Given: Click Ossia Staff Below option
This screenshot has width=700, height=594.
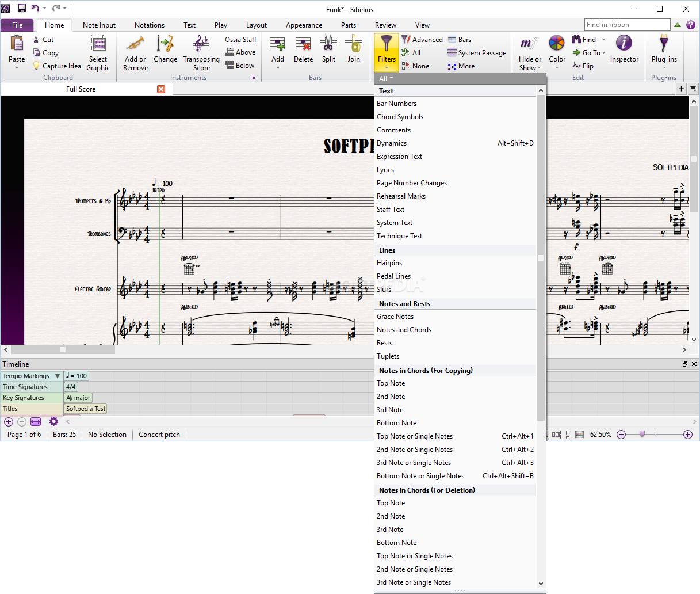Looking at the screenshot, I should click(x=240, y=66).
